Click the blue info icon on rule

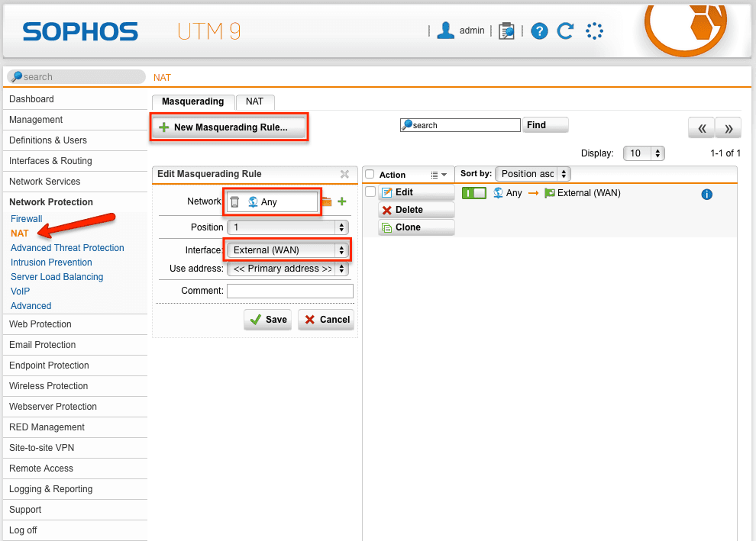(x=707, y=194)
